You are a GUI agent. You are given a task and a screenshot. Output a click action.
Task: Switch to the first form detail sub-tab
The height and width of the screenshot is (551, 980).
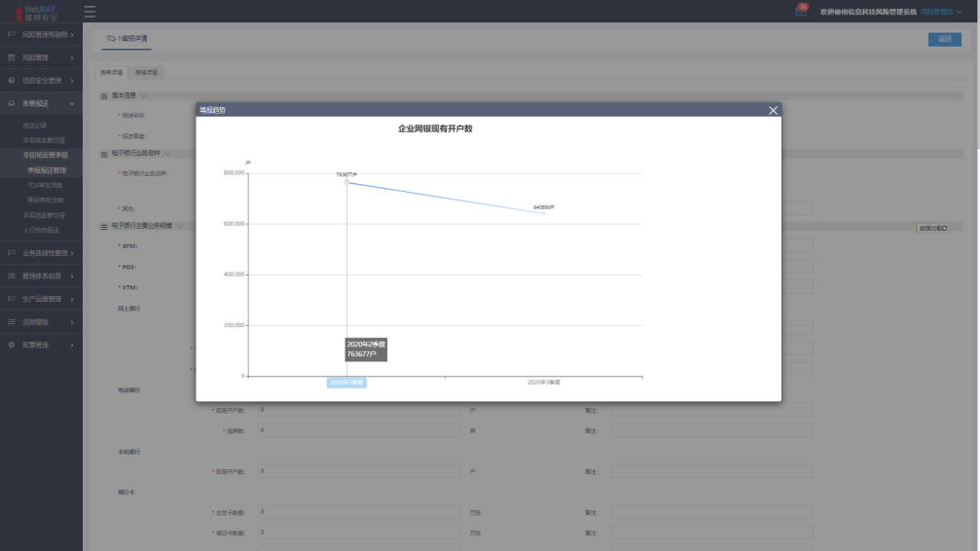coord(111,73)
